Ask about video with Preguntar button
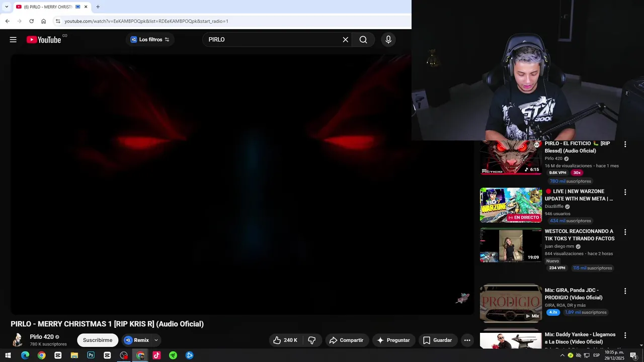Image resolution: width=644 pixels, height=362 pixels. click(x=393, y=340)
